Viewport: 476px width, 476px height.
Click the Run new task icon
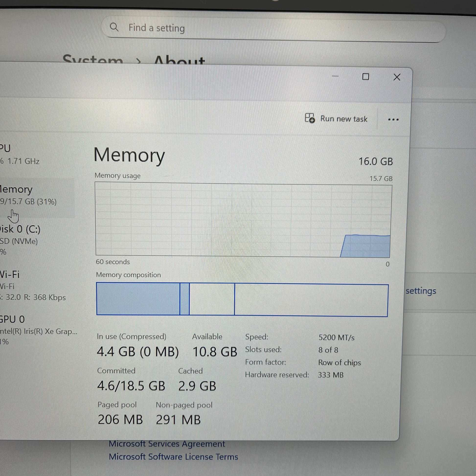point(310,118)
